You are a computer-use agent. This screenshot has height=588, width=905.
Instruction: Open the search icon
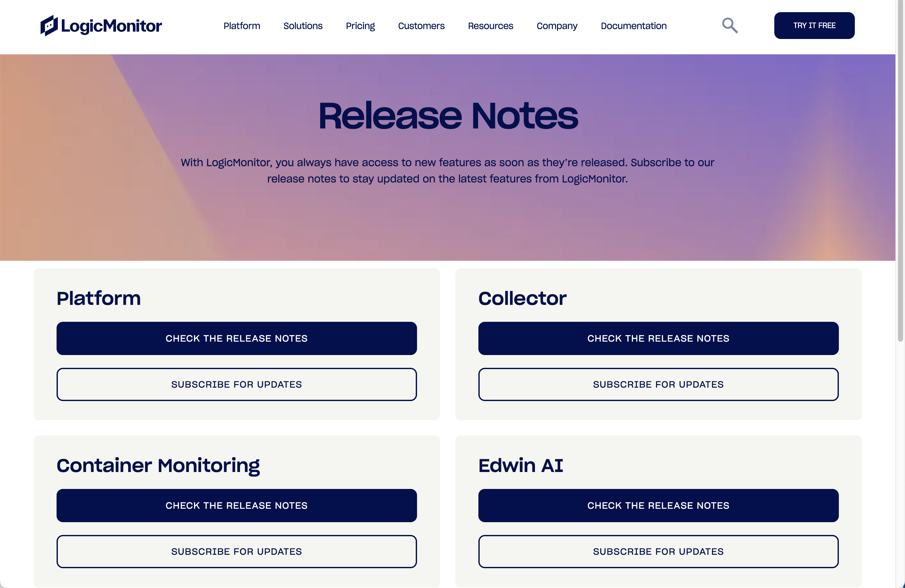(730, 25)
